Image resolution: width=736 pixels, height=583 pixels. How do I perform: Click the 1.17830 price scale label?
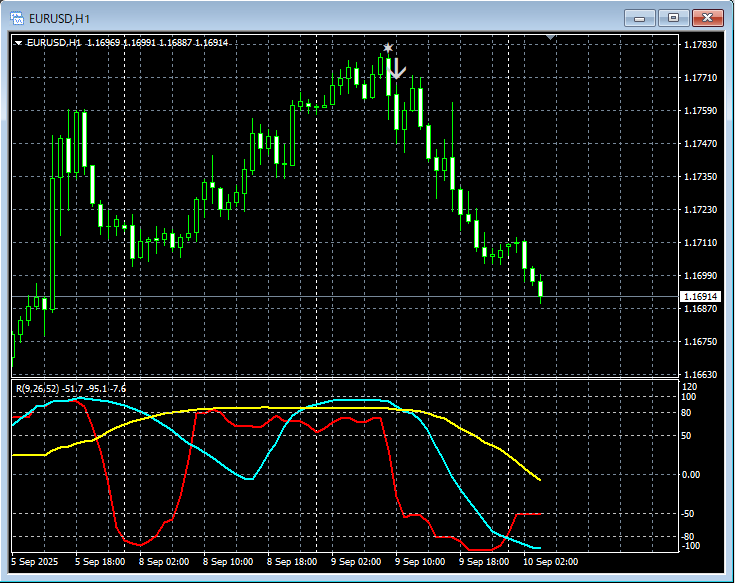[x=699, y=45]
